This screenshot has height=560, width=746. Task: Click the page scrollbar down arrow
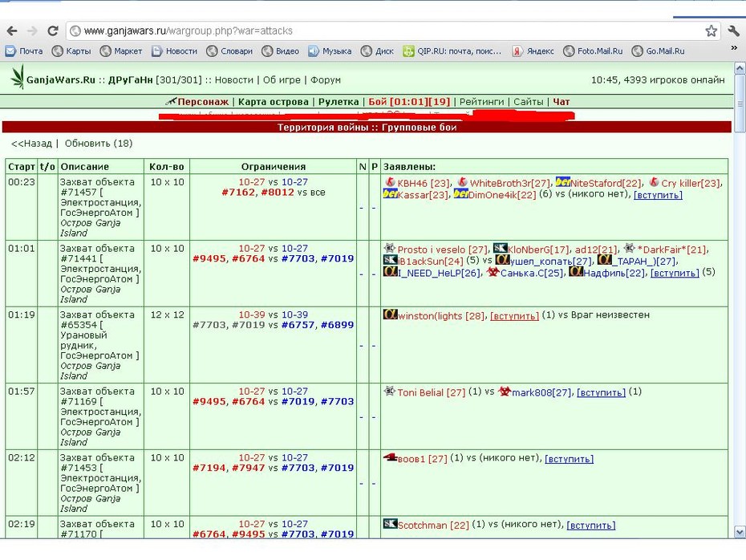pyautogui.click(x=740, y=531)
